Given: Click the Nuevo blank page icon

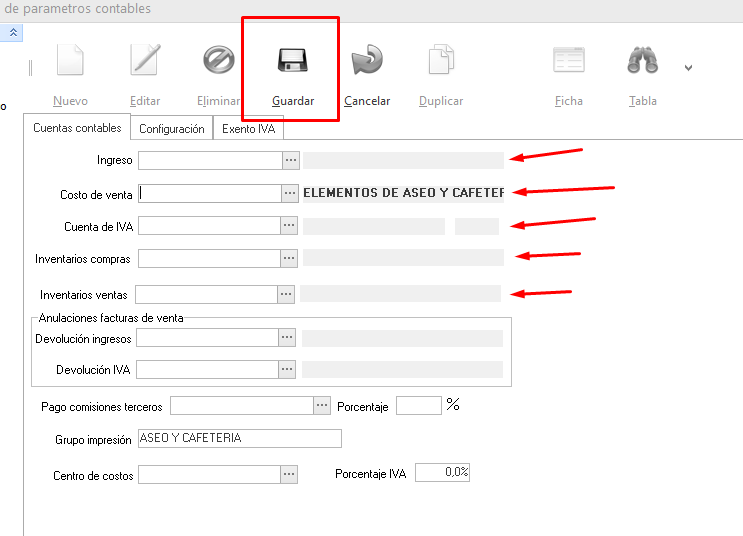Looking at the screenshot, I should [70, 62].
